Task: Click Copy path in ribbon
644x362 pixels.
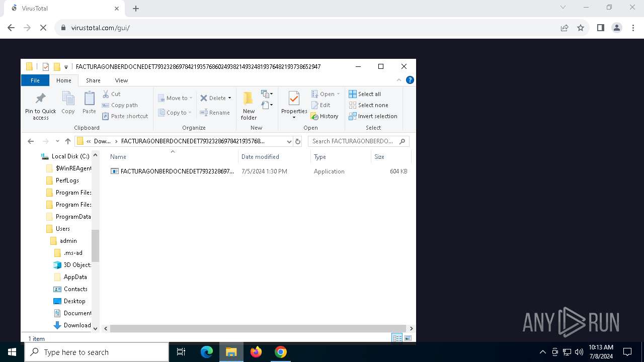Action: [x=120, y=105]
